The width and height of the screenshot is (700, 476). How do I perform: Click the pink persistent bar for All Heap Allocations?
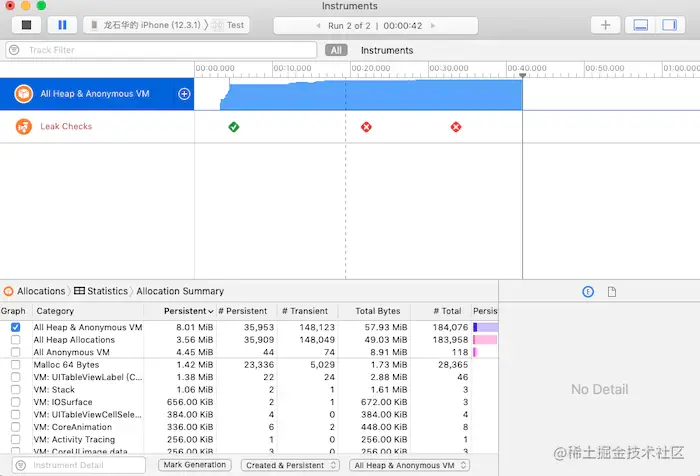pyautogui.click(x=485, y=340)
